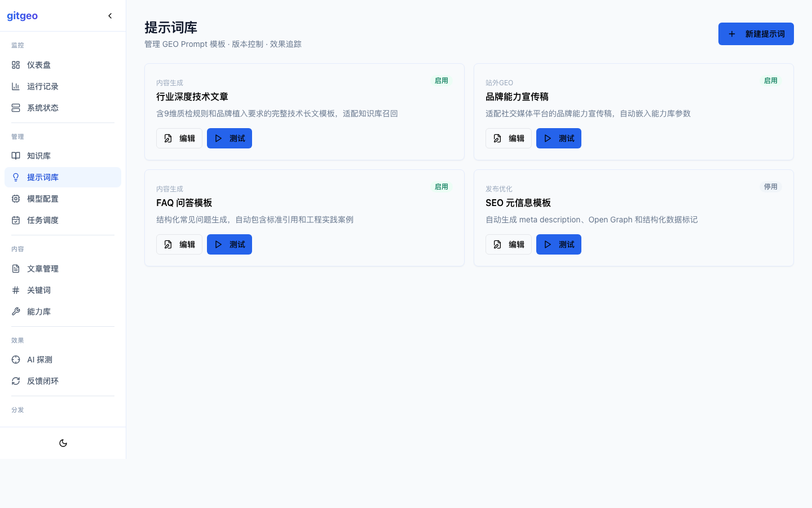
Task: Open 系统状态 menu item
Action: tap(63, 108)
